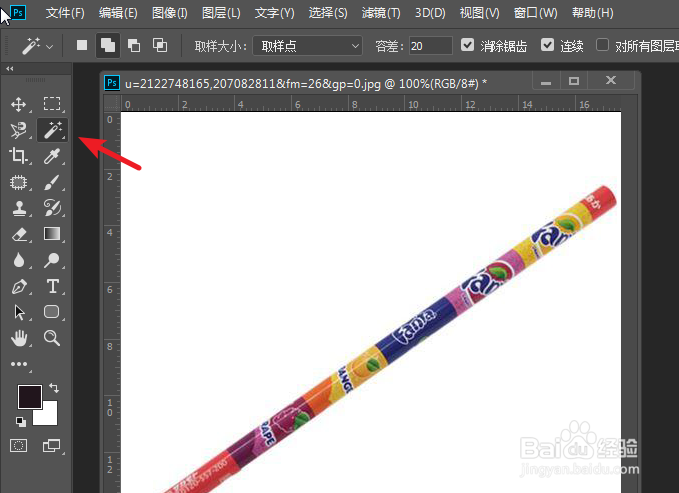Viewport: 679px width, 493px height.
Task: Maximize the document window
Action: coord(574,81)
